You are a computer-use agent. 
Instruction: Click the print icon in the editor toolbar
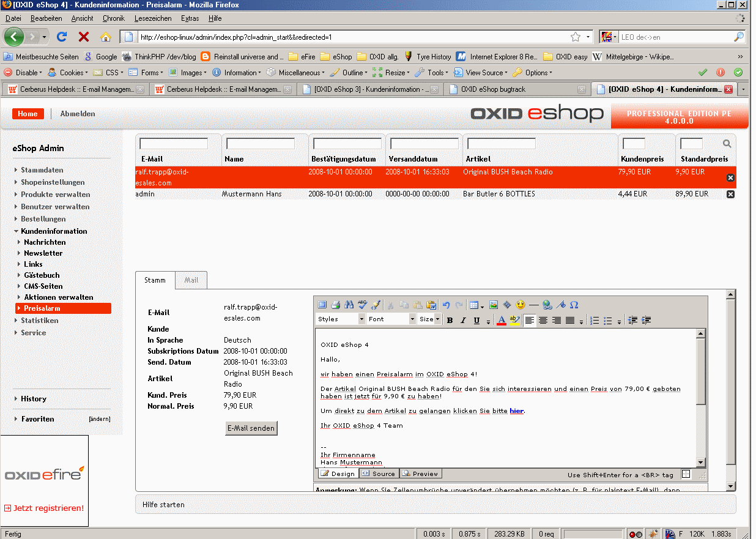(x=335, y=305)
